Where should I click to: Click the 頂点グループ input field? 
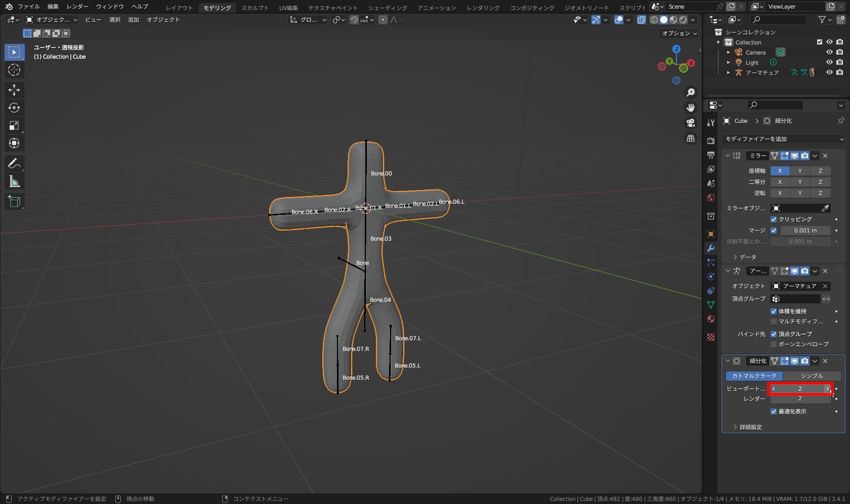795,299
